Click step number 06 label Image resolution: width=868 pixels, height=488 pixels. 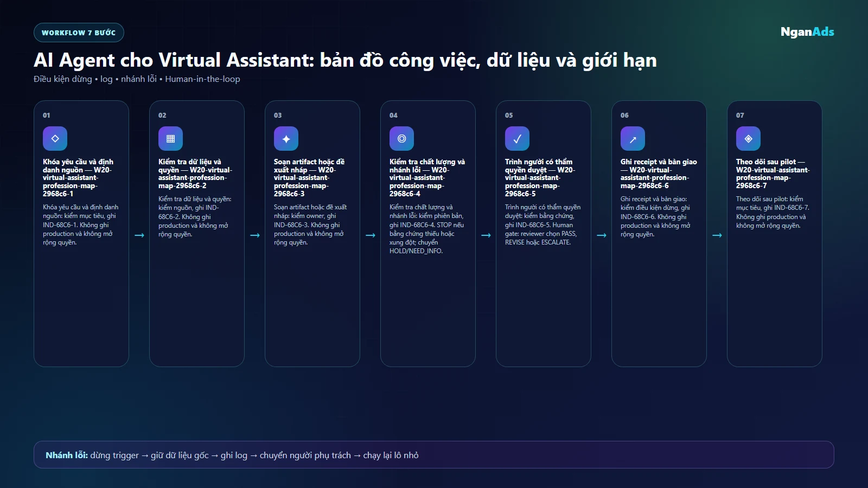coord(624,115)
